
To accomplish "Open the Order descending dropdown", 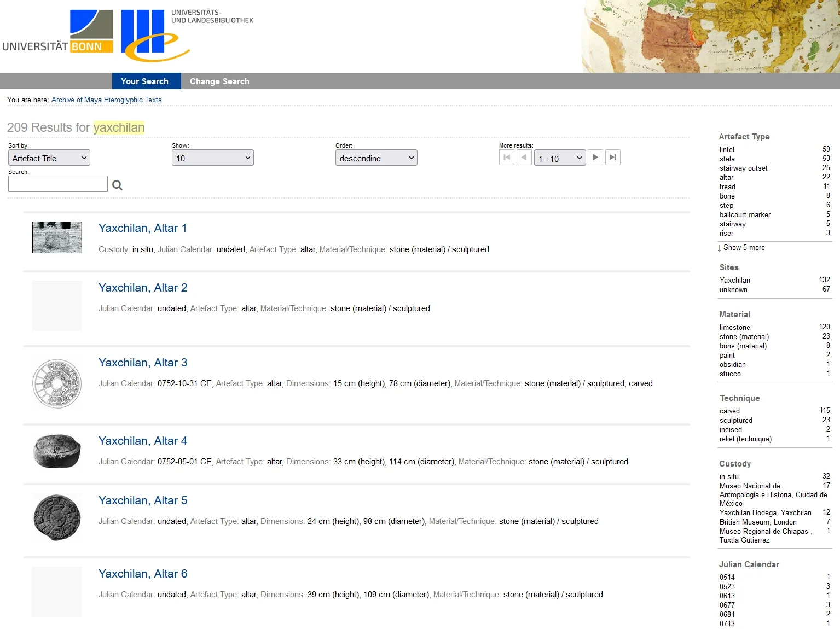I will pos(376,158).
